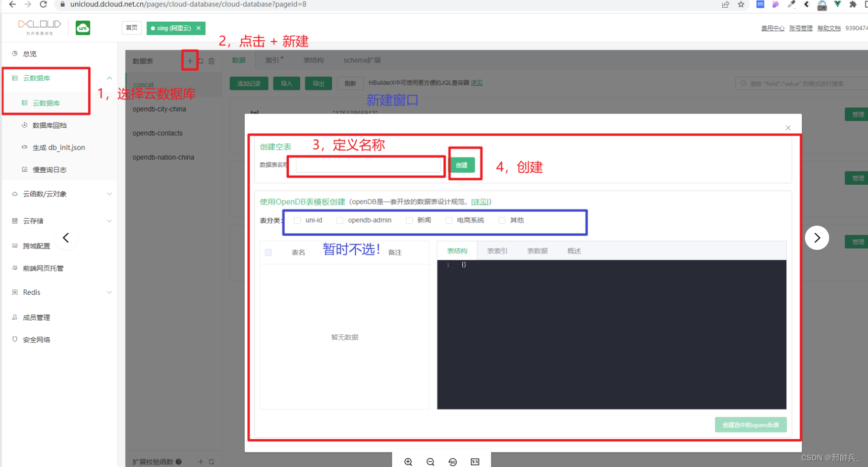Go to the next image with right arrow

817,238
